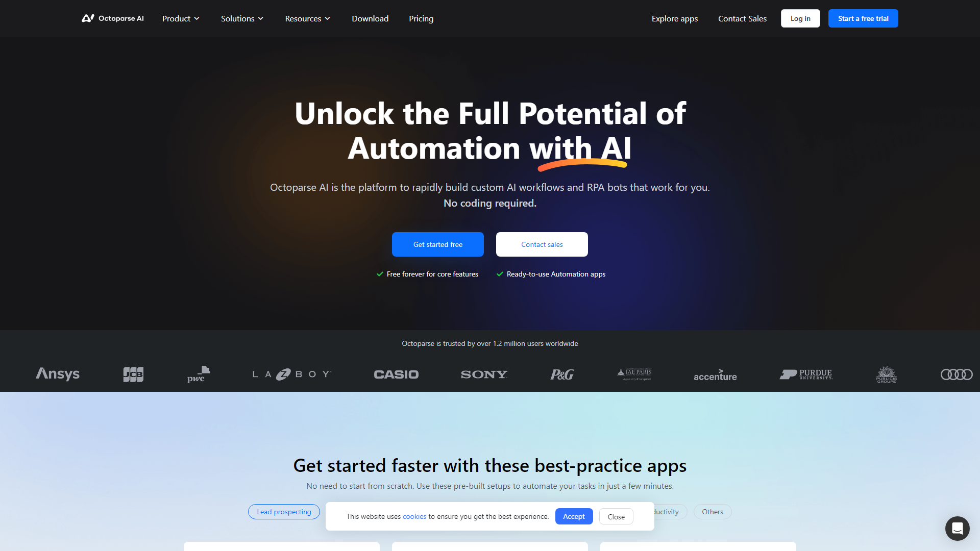Click Contact sales button
The height and width of the screenshot is (551, 980).
pos(542,244)
